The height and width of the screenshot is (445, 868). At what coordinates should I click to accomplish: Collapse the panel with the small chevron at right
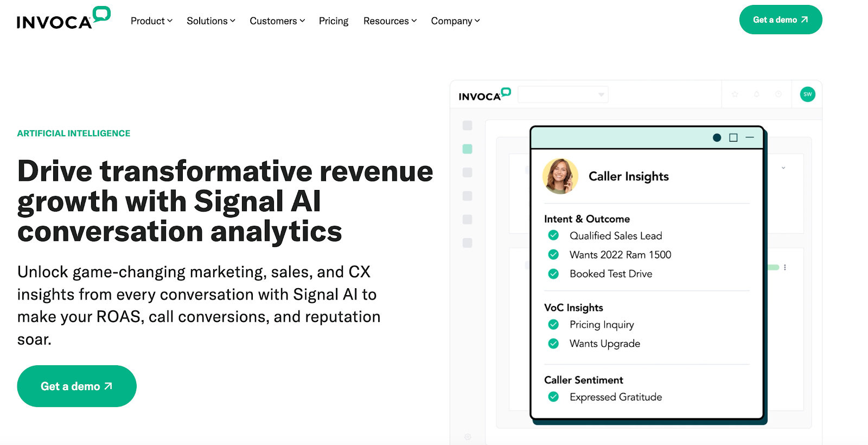[x=783, y=168]
